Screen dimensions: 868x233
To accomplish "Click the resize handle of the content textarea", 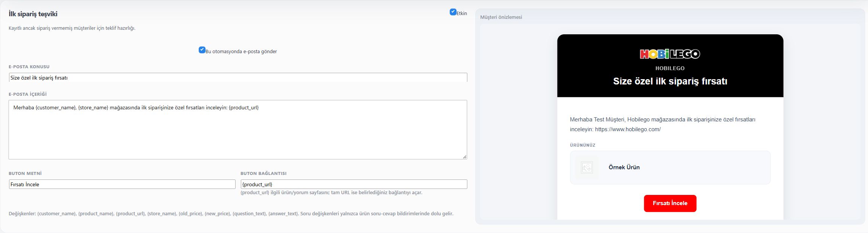I will point(464,157).
